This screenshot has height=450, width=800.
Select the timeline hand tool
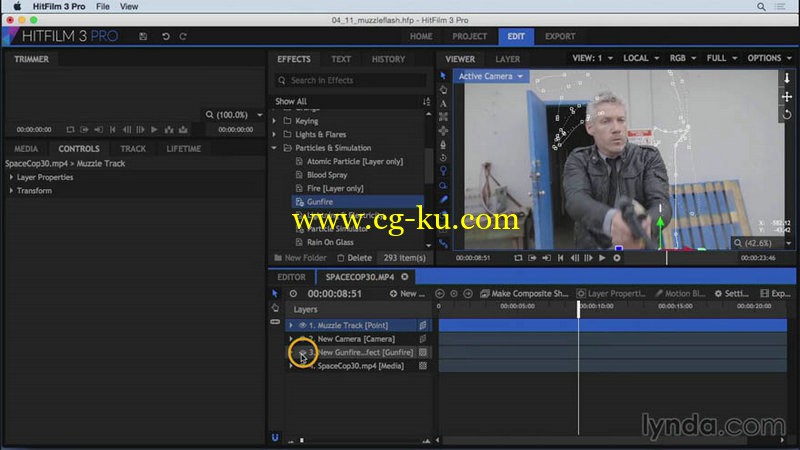pos(275,308)
